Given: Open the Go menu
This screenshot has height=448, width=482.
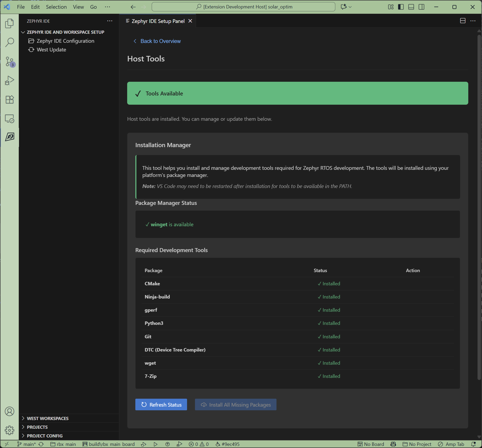Looking at the screenshot, I should coord(93,7).
